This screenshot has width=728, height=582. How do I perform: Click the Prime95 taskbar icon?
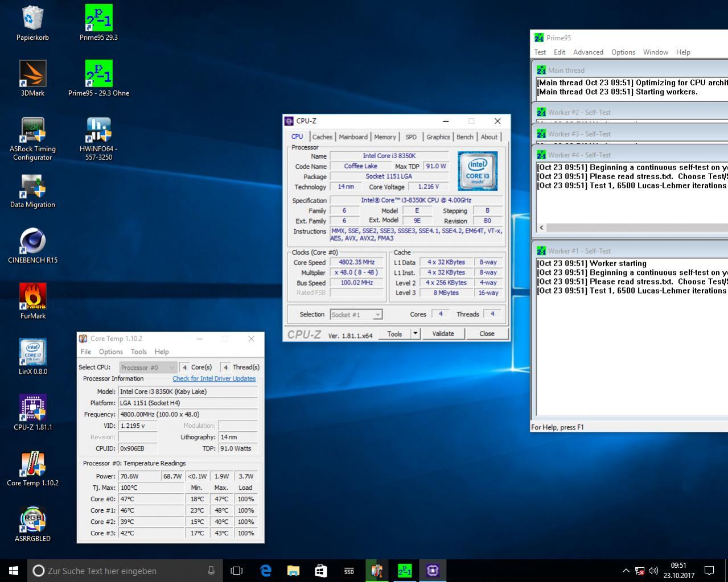[x=405, y=571]
